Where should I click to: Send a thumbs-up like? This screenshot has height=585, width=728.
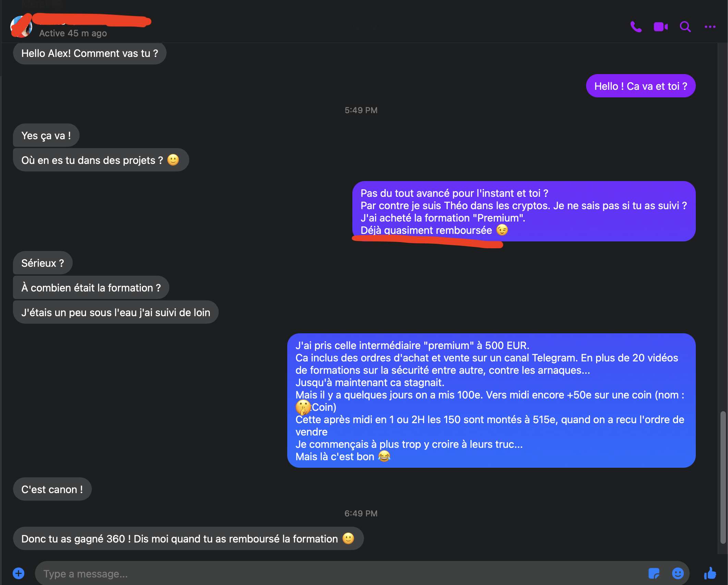710,573
